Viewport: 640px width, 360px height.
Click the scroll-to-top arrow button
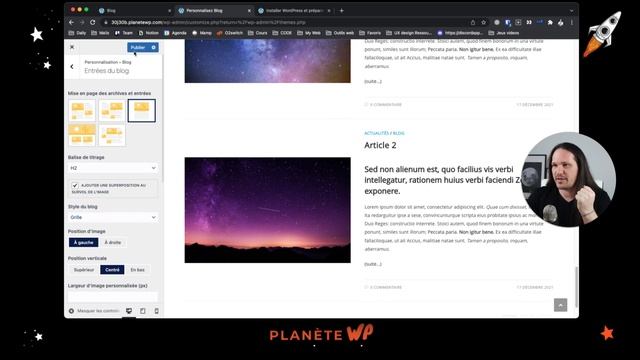pyautogui.click(x=560, y=305)
